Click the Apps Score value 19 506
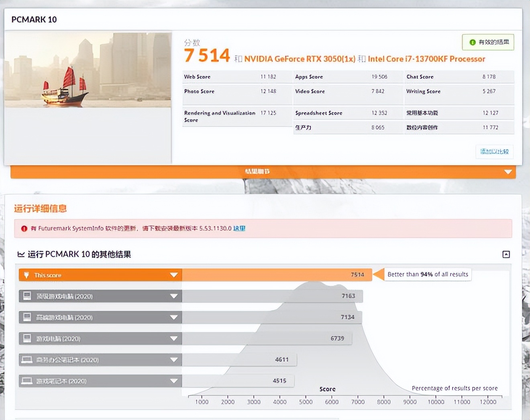This screenshot has width=530, height=420. pyautogui.click(x=379, y=77)
